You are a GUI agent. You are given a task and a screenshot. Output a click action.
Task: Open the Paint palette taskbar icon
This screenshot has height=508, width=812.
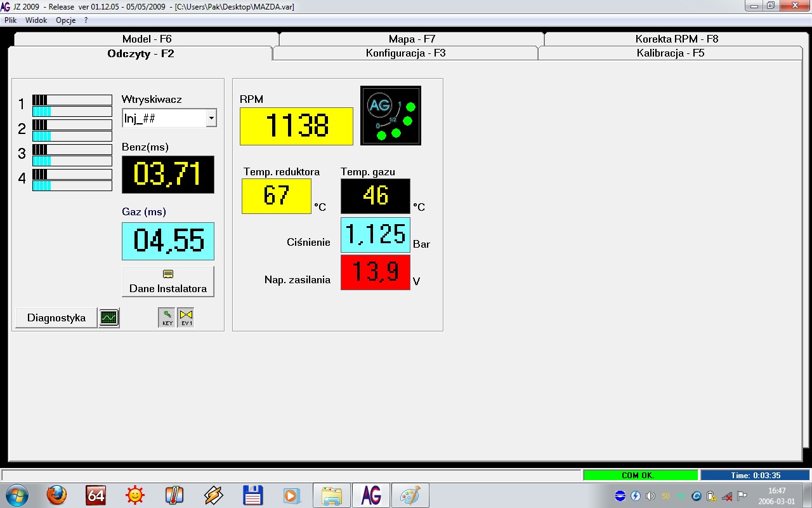click(410, 495)
